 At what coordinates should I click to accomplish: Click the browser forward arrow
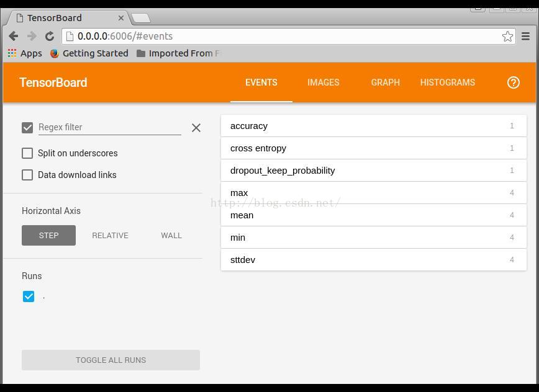point(32,36)
